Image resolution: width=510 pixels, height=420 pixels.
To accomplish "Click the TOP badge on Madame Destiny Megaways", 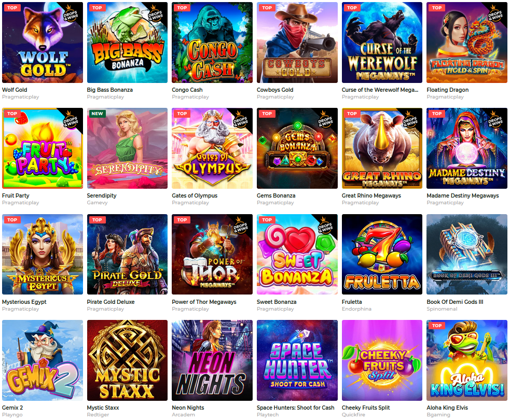I will point(437,114).
